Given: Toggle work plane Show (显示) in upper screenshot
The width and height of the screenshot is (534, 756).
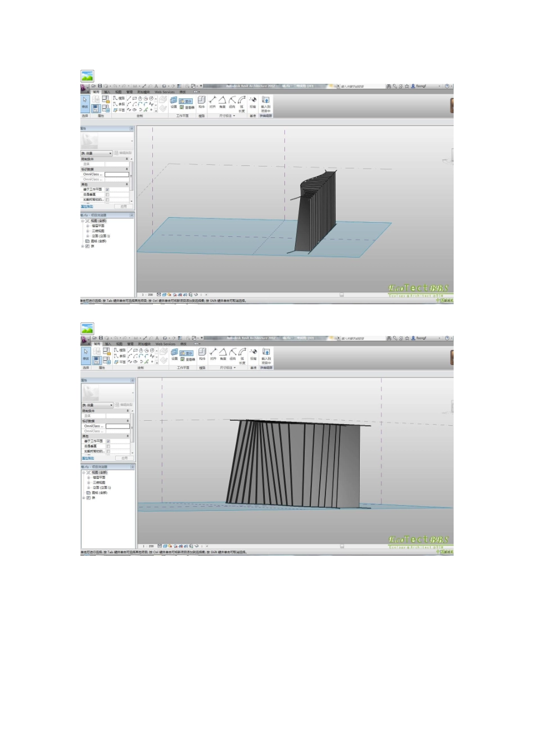Looking at the screenshot, I should tap(186, 101).
